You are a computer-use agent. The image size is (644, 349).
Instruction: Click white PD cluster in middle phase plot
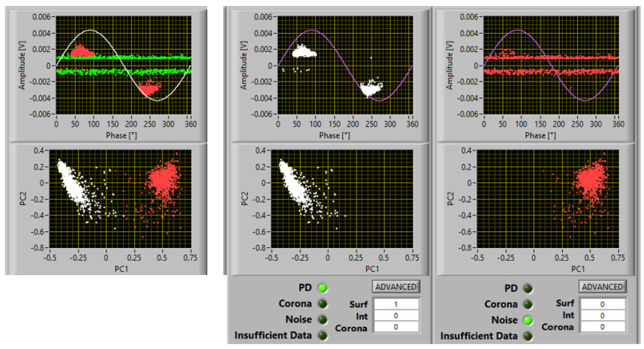[x=303, y=53]
